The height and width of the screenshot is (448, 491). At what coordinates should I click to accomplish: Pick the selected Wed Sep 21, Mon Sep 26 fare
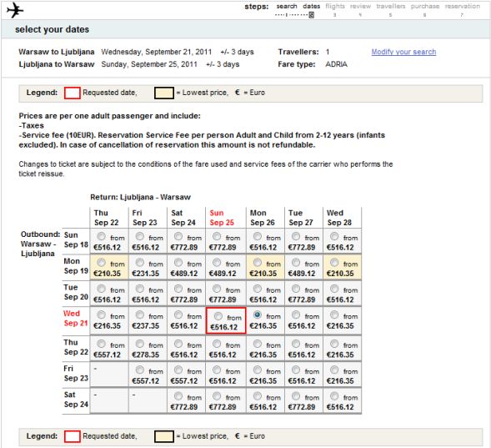pos(258,315)
